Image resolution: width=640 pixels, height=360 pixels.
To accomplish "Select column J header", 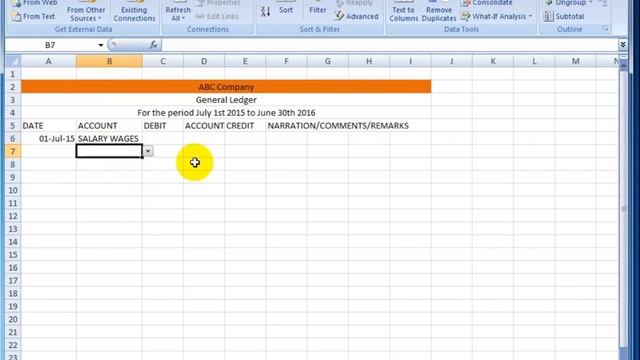I will [451, 61].
